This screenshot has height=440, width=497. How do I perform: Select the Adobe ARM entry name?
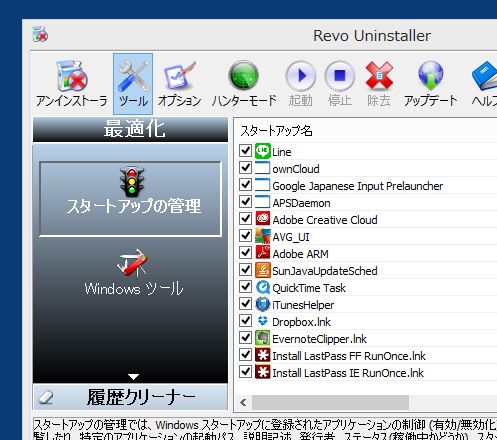pos(300,254)
